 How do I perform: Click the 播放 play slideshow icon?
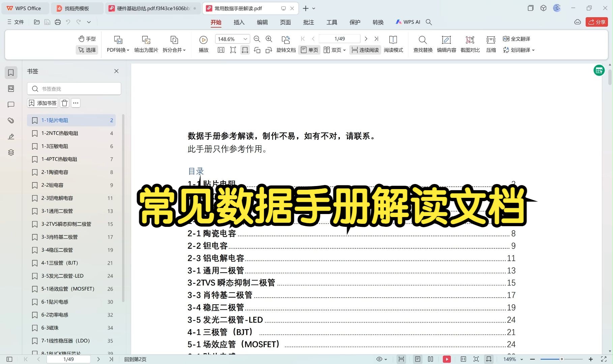pyautogui.click(x=203, y=40)
